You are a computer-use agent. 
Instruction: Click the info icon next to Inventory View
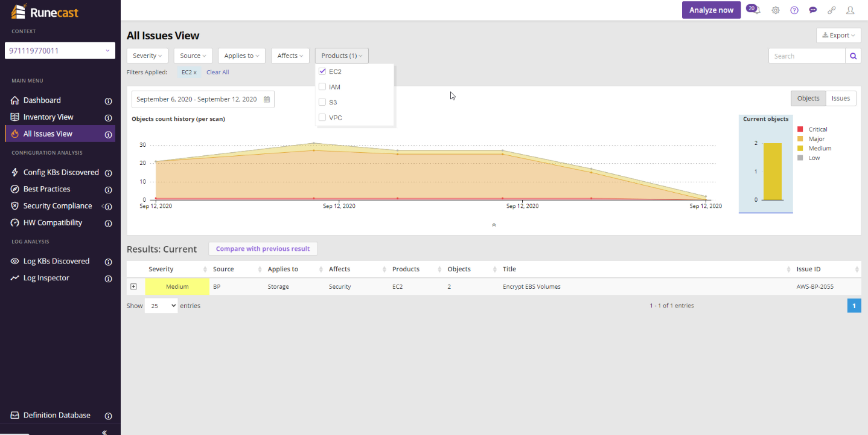coord(109,118)
